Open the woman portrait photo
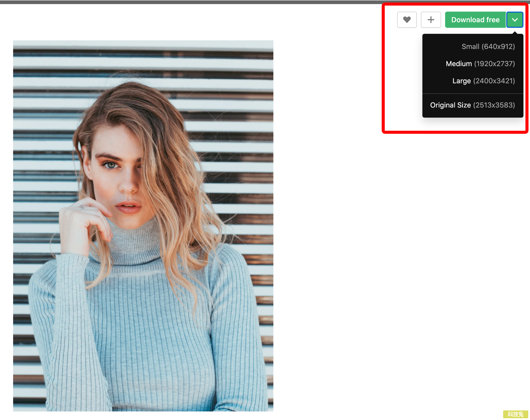Viewport: 530px width, 420px height. (143, 226)
